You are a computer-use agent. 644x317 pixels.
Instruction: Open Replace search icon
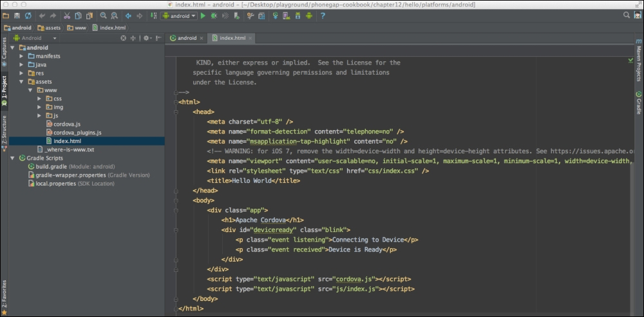[x=114, y=15]
